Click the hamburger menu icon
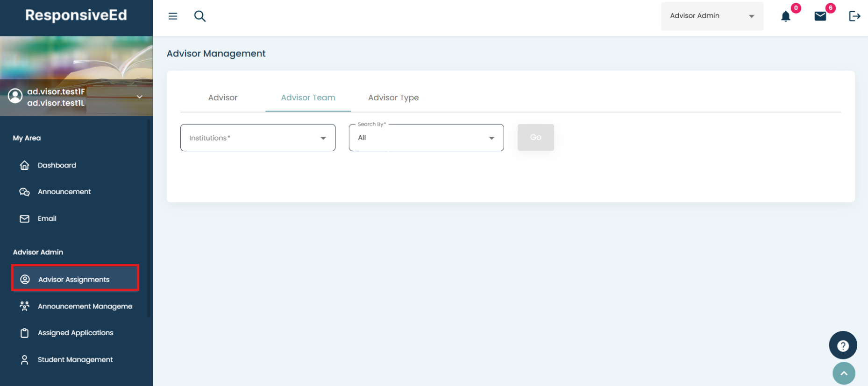This screenshot has height=386, width=868. tap(173, 16)
